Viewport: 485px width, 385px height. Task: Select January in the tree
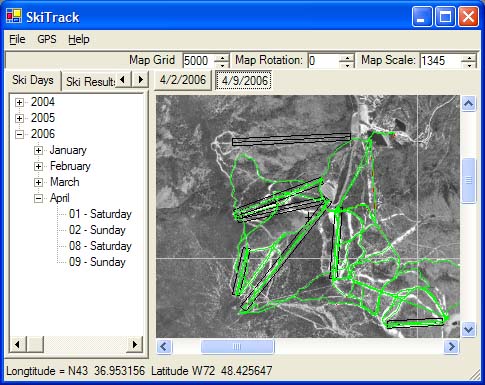coord(68,150)
